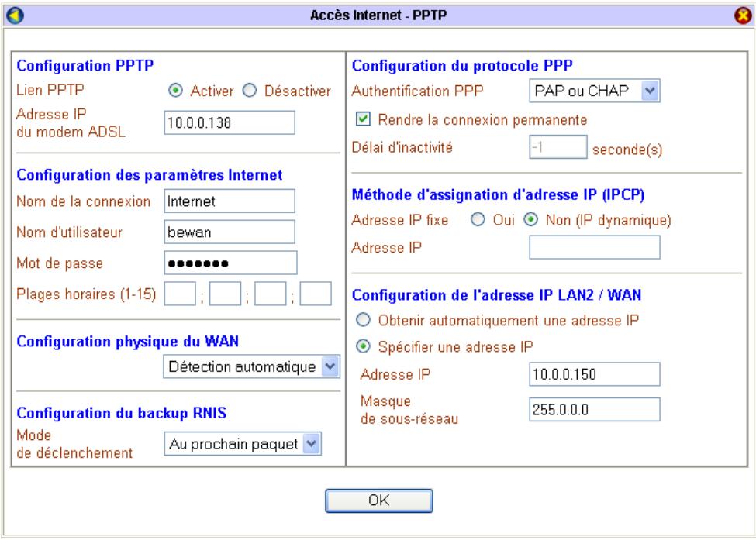Select Spécifier une adresse IP

coord(363,346)
